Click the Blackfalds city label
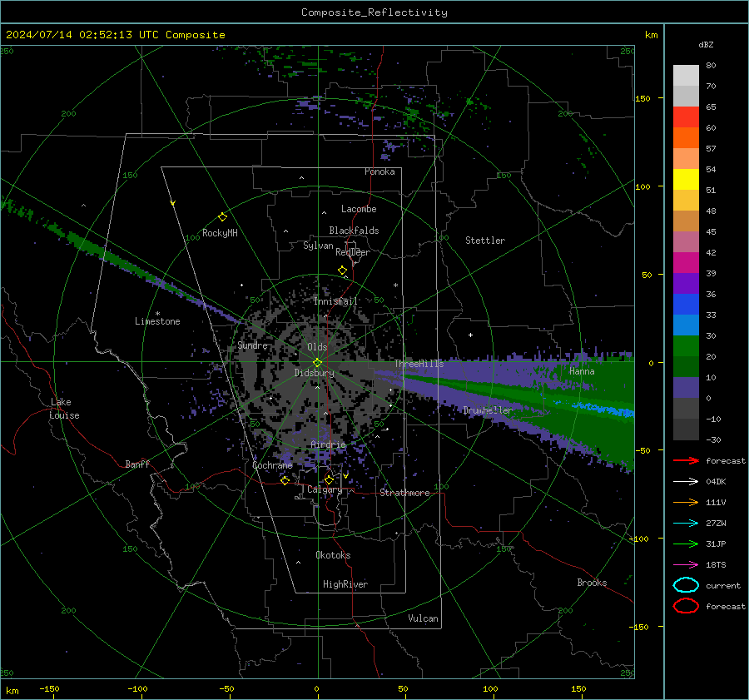The height and width of the screenshot is (700, 749). (x=354, y=231)
